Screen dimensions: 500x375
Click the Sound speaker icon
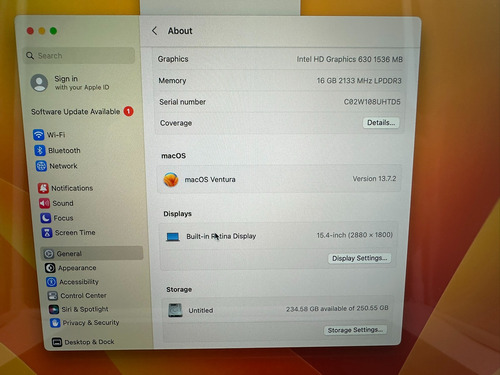[x=45, y=203]
